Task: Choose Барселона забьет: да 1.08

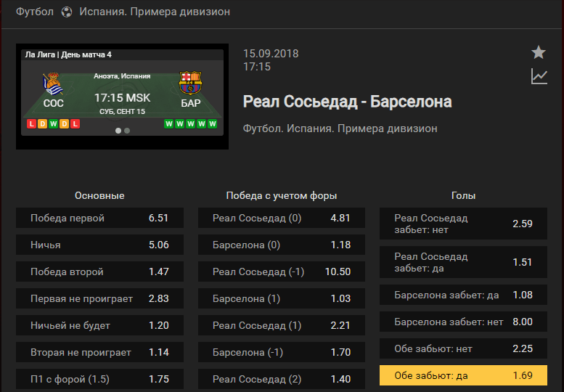Action: pyautogui.click(x=463, y=295)
